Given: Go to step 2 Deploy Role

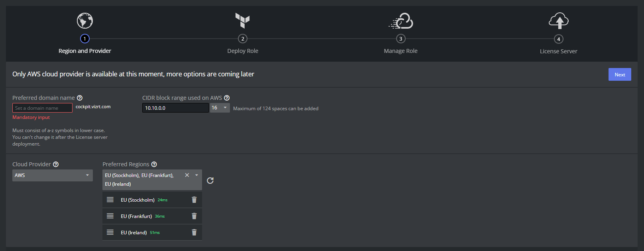Looking at the screenshot, I should click(243, 39).
